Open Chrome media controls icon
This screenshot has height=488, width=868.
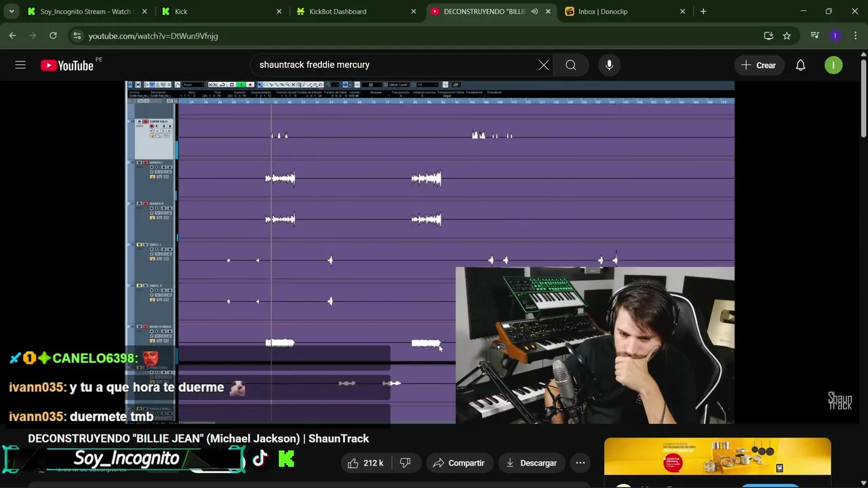815,36
